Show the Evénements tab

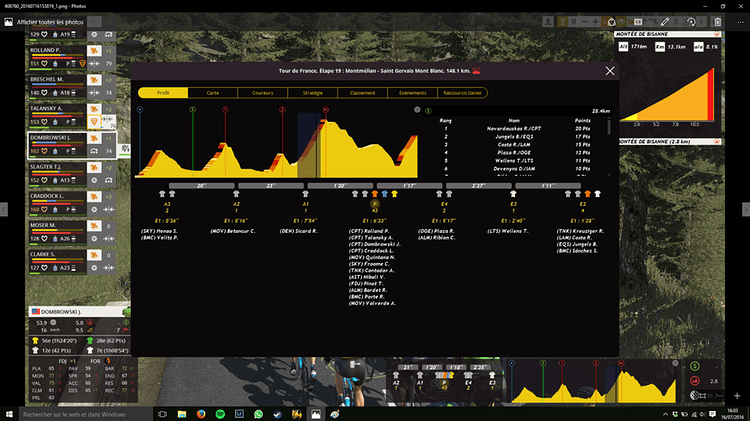(412, 92)
